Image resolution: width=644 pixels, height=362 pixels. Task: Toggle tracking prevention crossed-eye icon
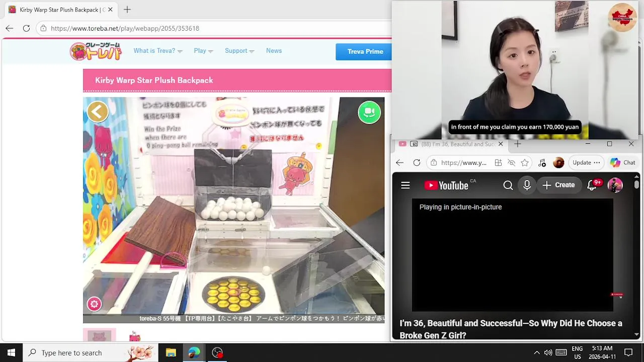click(x=511, y=162)
